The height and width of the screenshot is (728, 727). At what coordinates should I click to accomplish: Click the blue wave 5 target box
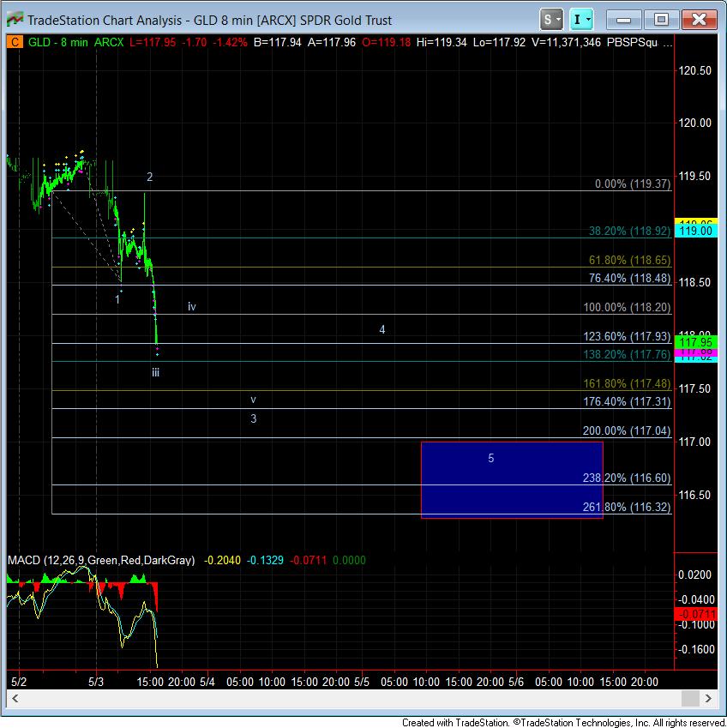tap(512, 480)
